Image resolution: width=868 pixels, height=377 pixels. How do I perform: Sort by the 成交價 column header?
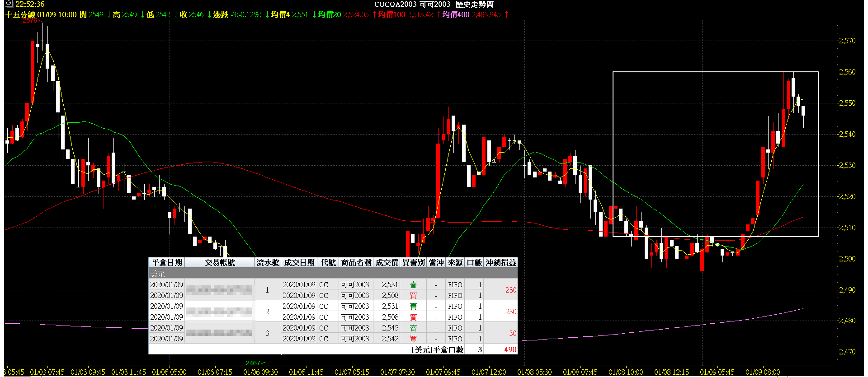pos(387,262)
